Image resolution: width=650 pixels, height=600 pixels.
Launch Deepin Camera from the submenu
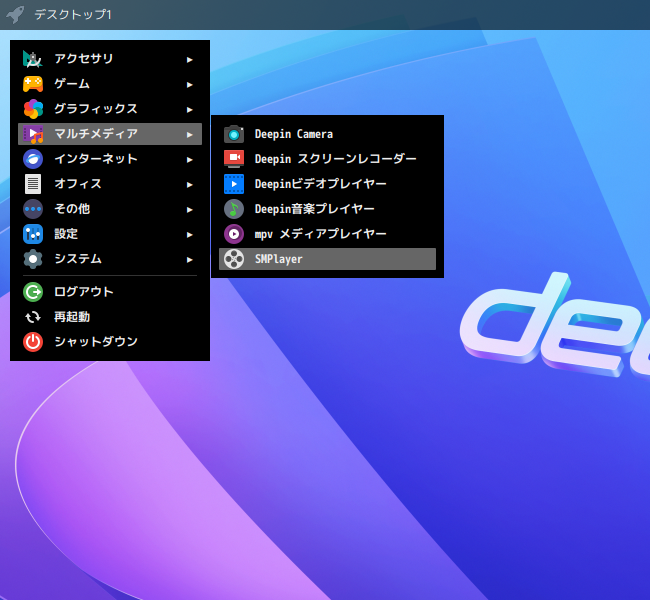[327, 134]
